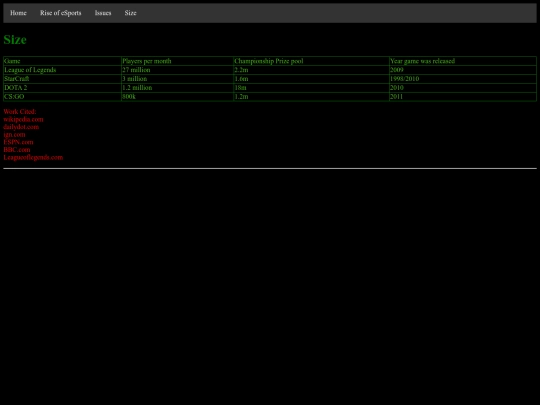Open the Issues nav item

(x=103, y=13)
